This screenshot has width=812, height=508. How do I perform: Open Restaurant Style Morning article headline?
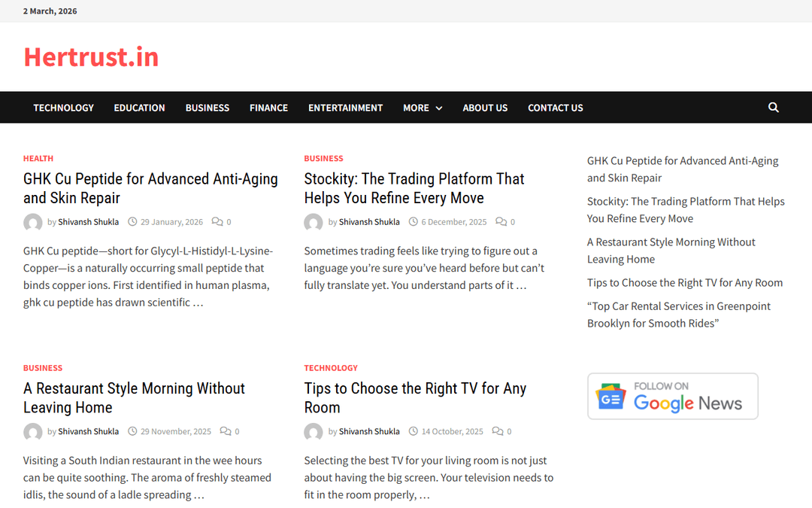pos(134,397)
